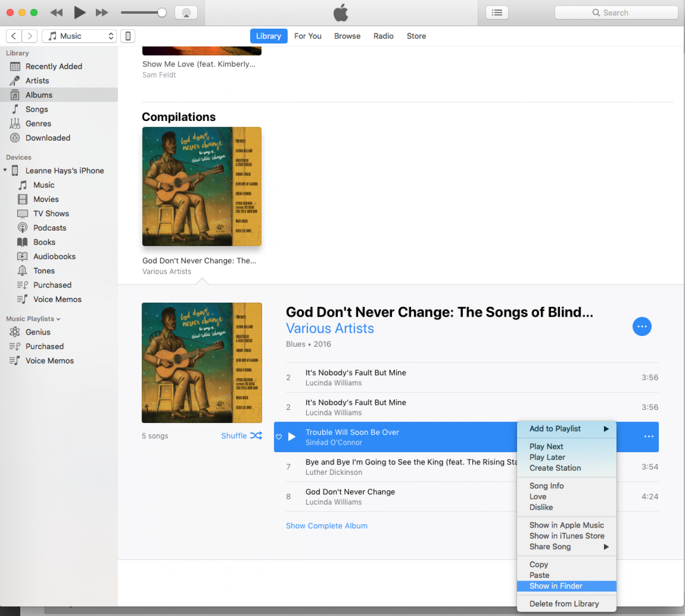Image resolution: width=685 pixels, height=616 pixels.
Task: Shuffle the album songs
Action: (x=241, y=436)
